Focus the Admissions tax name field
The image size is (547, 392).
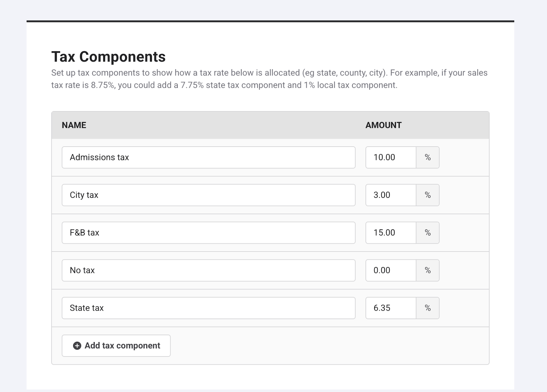(208, 158)
